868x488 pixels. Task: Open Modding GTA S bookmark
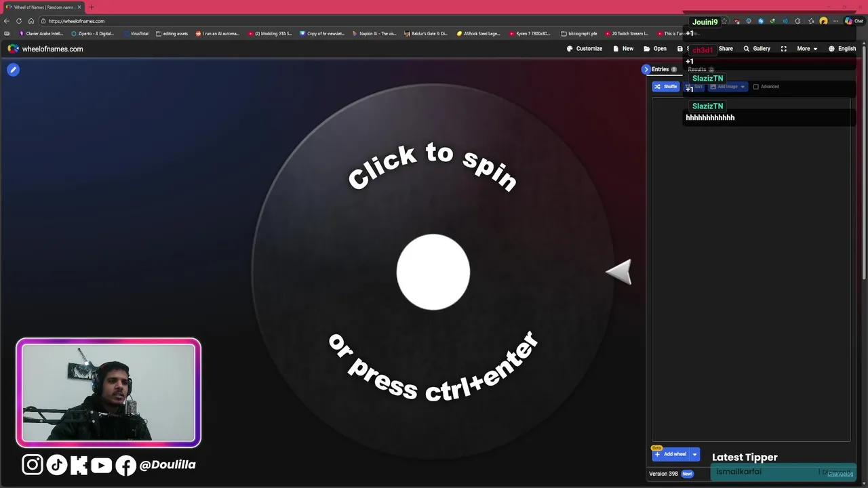(270, 33)
